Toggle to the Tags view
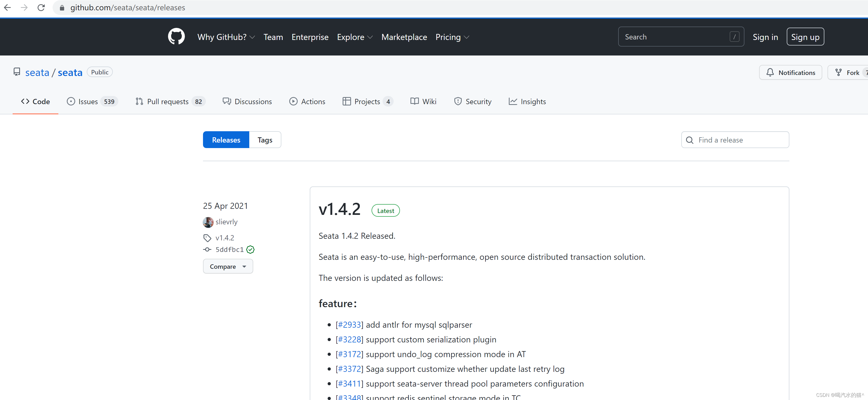This screenshot has height=400, width=868. point(265,140)
